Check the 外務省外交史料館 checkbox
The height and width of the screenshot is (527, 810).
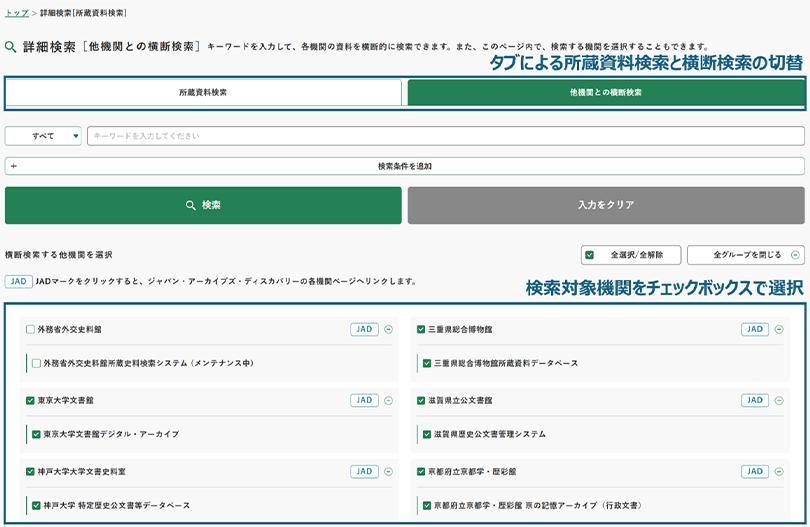tap(30, 329)
